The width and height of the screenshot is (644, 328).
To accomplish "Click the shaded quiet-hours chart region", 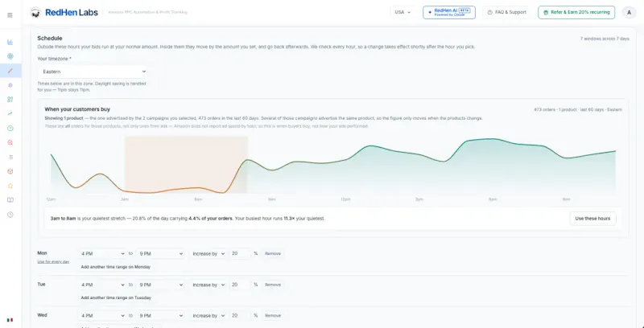I will (186, 165).
